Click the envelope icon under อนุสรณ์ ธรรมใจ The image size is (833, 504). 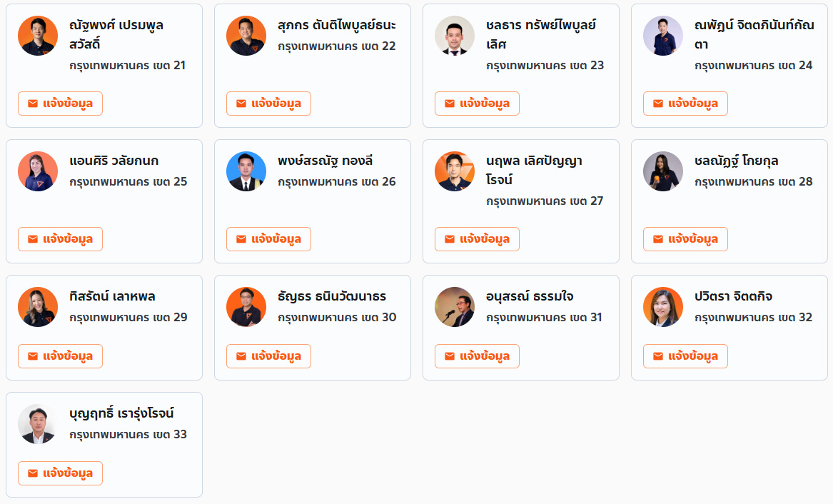coord(450,356)
